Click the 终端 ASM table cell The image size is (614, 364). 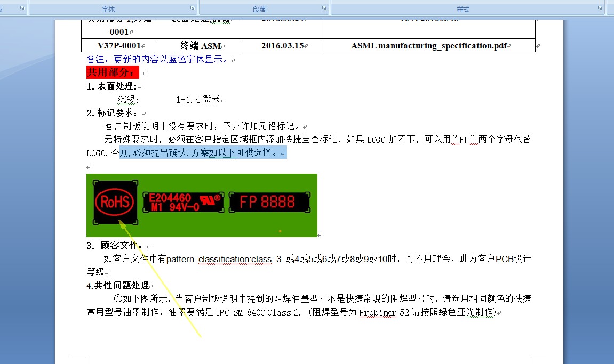[200, 45]
